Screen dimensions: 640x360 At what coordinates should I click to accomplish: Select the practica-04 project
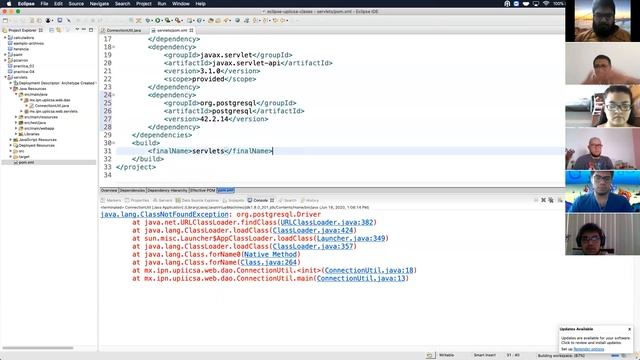[24, 71]
